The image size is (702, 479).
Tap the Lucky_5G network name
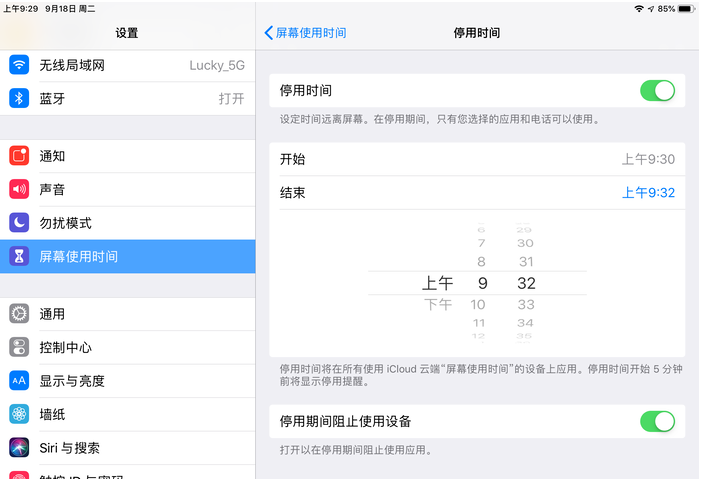tap(217, 65)
